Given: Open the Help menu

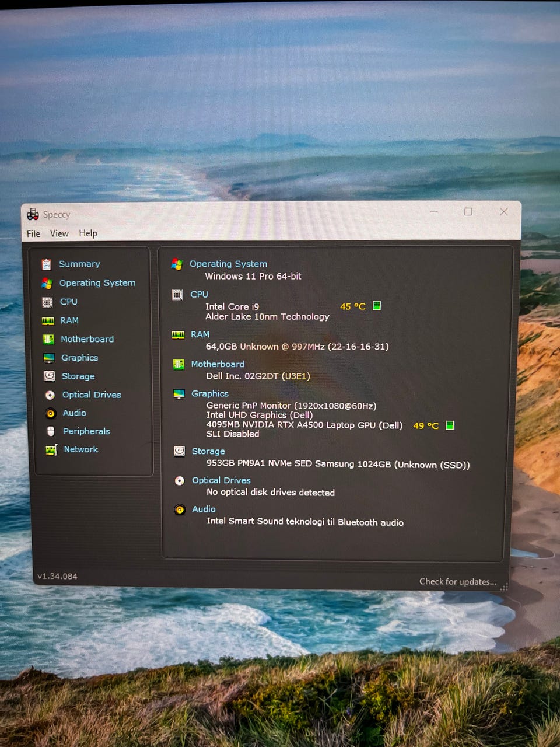Looking at the screenshot, I should (88, 233).
